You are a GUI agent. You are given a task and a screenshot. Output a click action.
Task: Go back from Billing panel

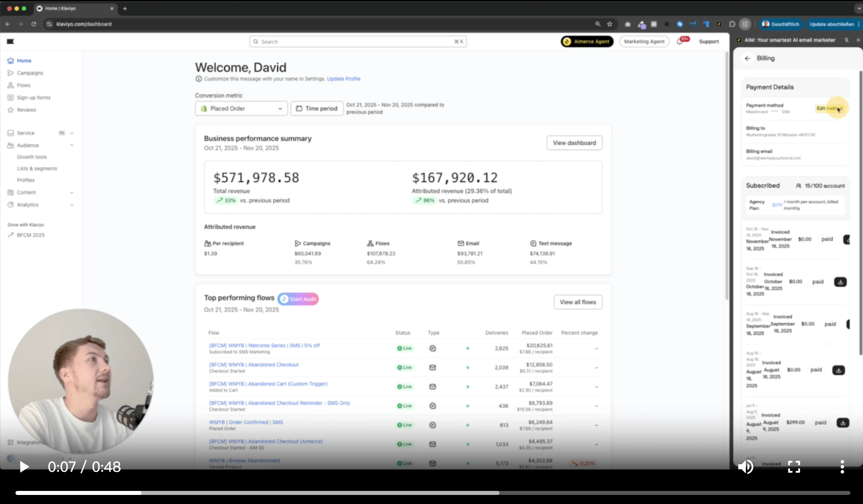[747, 58]
